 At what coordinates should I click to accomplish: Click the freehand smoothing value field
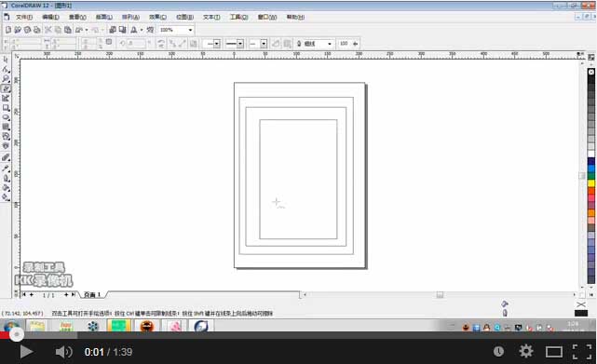click(x=344, y=44)
